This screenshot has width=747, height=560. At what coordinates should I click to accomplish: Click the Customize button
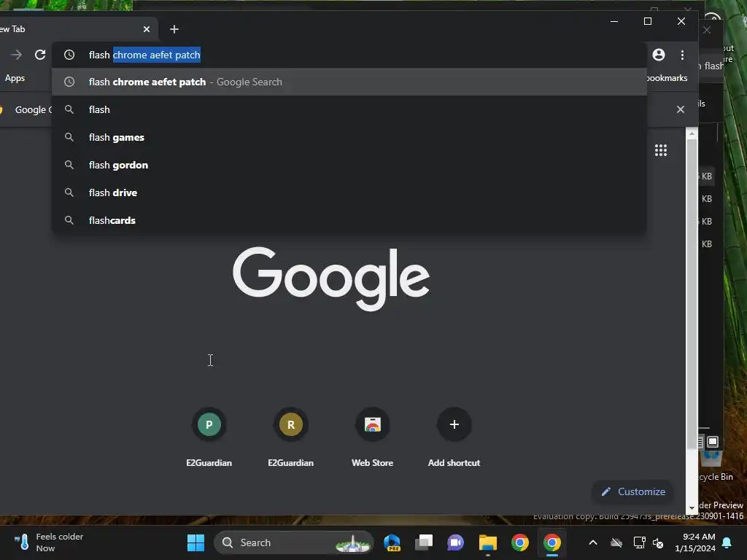(633, 491)
